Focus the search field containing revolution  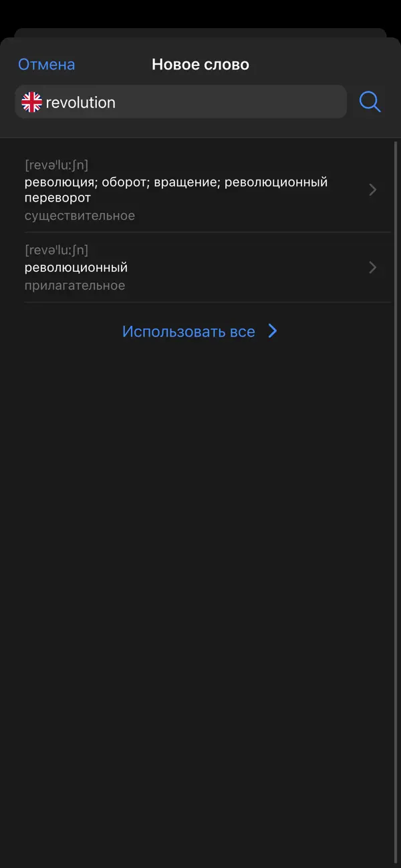[x=180, y=102]
